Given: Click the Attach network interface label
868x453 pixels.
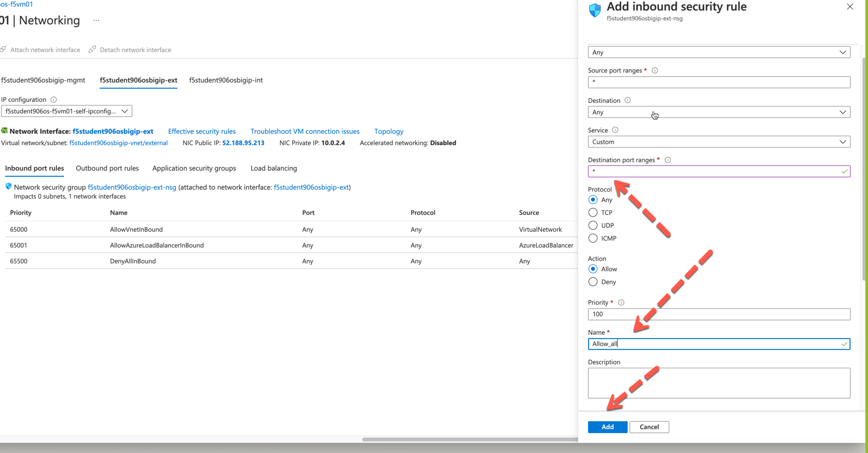Looking at the screenshot, I should pos(45,50).
